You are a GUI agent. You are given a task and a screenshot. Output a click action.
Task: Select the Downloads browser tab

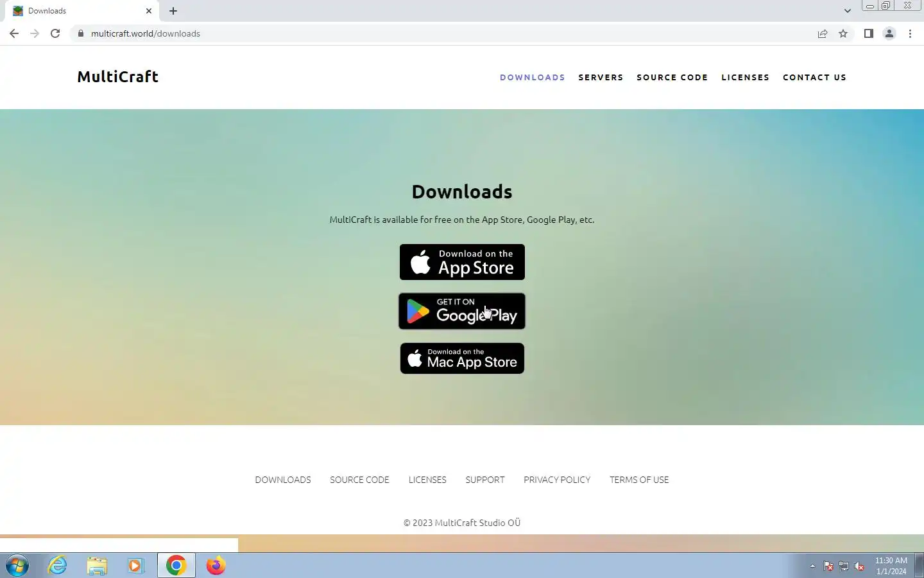click(x=82, y=11)
